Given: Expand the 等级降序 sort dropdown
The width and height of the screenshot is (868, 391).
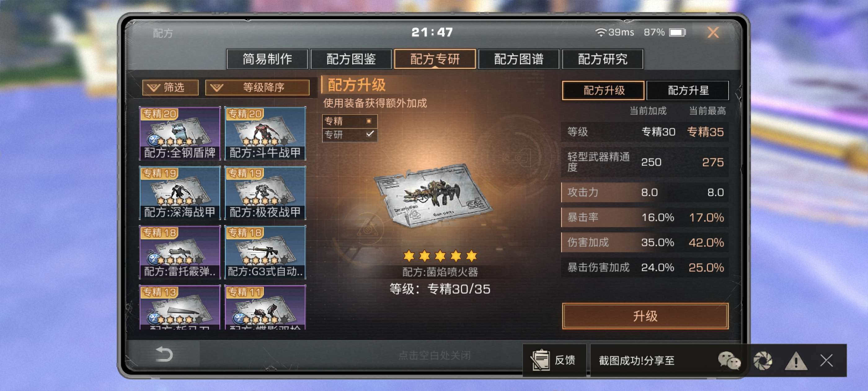Looking at the screenshot, I should (257, 88).
